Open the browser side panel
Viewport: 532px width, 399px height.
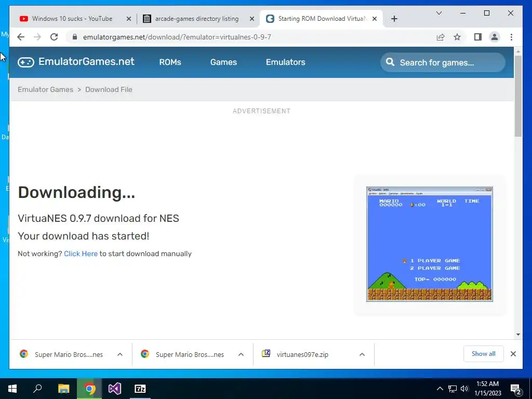[478, 37]
